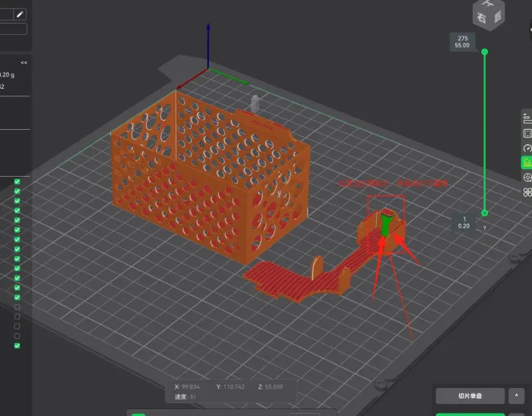Click the speed gauge icon in right sidebar

coord(527,147)
